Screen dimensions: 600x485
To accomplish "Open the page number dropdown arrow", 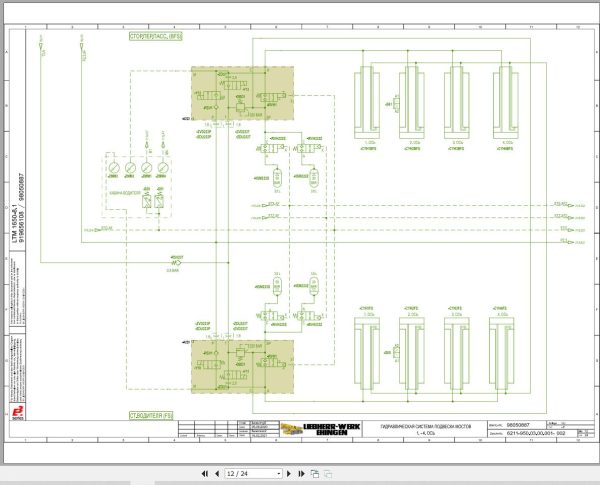I will pyautogui.click(x=279, y=474).
